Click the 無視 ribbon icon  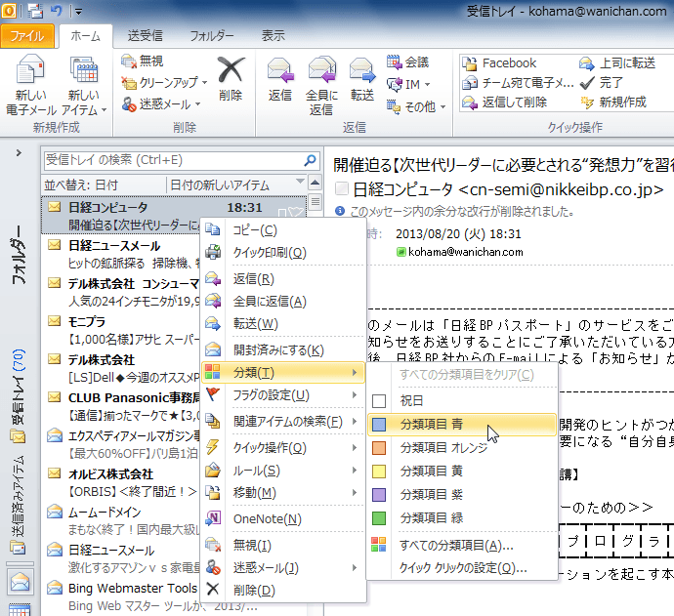(x=129, y=62)
